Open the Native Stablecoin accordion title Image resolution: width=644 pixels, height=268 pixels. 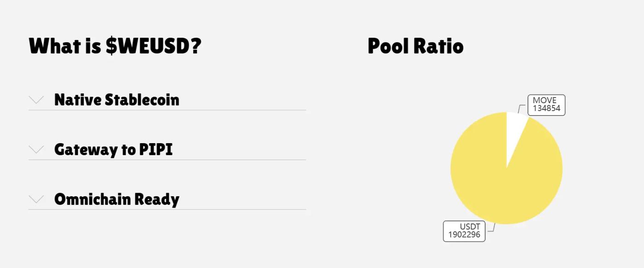[117, 99]
